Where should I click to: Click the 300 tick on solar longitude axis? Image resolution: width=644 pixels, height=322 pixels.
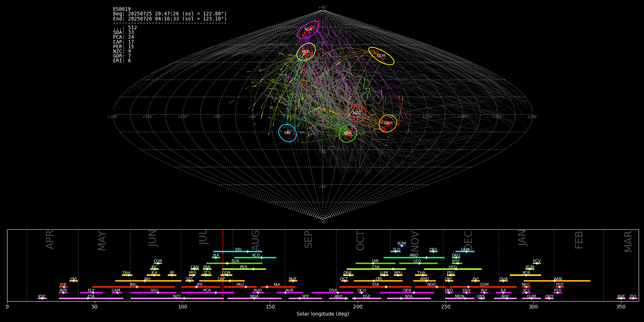click(533, 307)
